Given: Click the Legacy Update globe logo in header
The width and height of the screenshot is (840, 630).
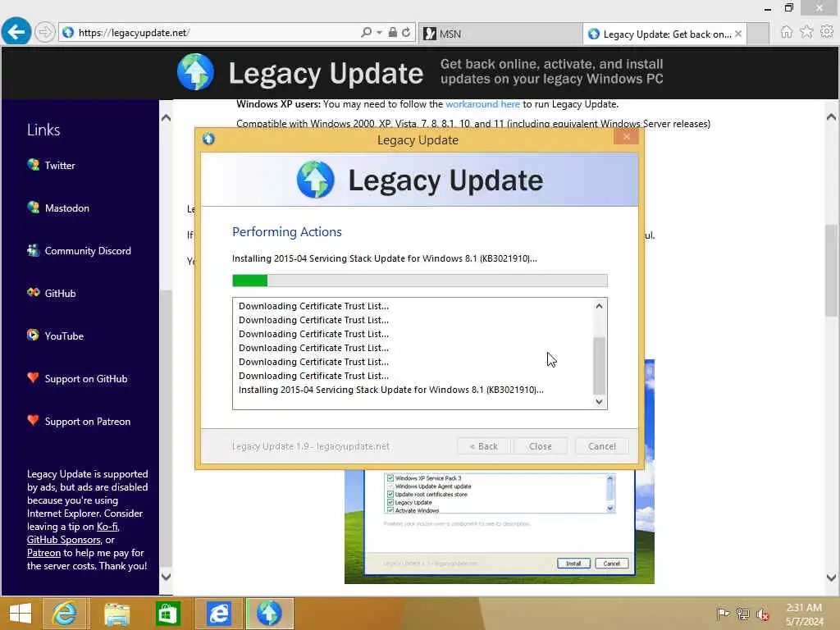Looking at the screenshot, I should 195,72.
